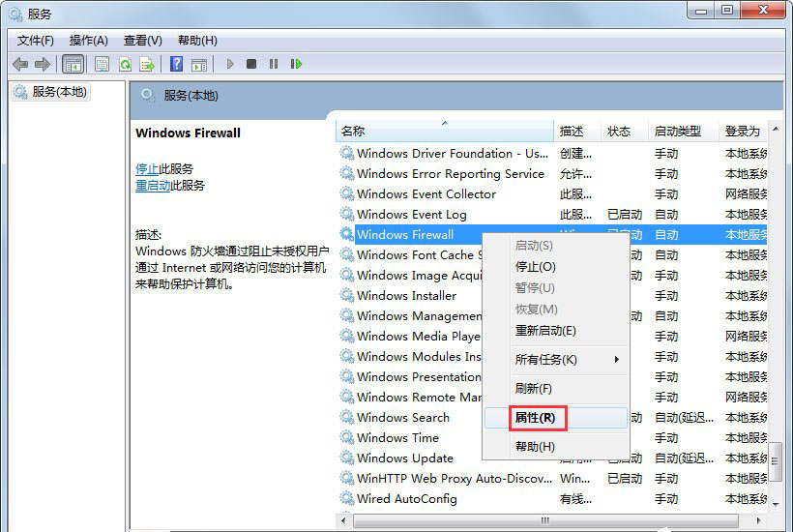Click gear icon beside Windows Event Collector
The width and height of the screenshot is (793, 532).
click(x=346, y=193)
